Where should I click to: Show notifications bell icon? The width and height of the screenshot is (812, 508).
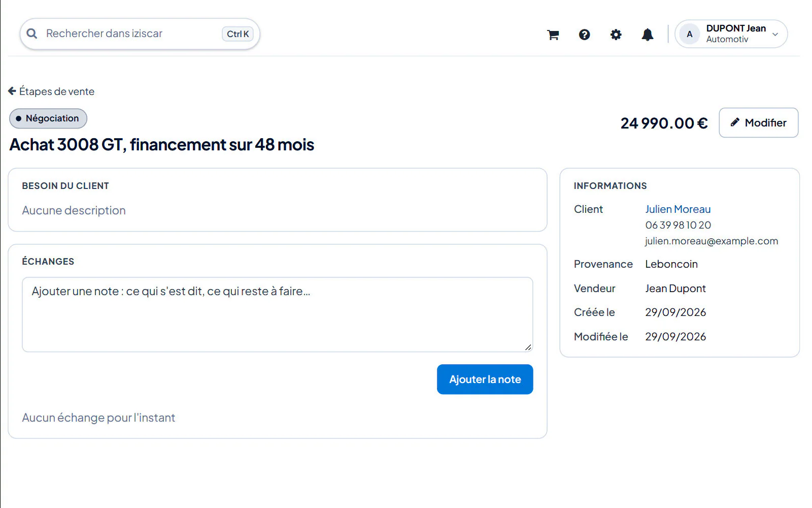tap(648, 35)
